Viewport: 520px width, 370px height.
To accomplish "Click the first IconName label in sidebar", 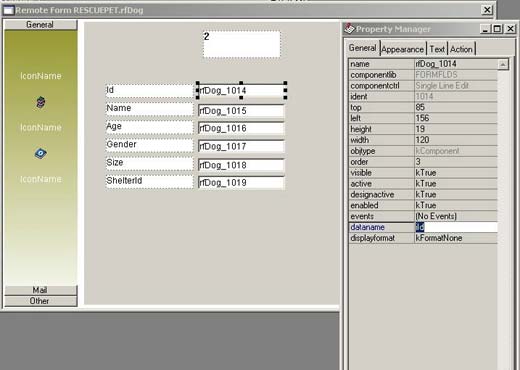I will [x=41, y=76].
